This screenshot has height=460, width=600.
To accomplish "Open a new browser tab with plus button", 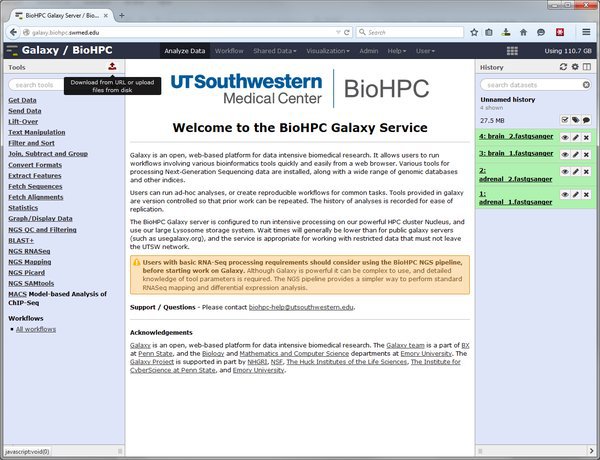I will point(121,15).
